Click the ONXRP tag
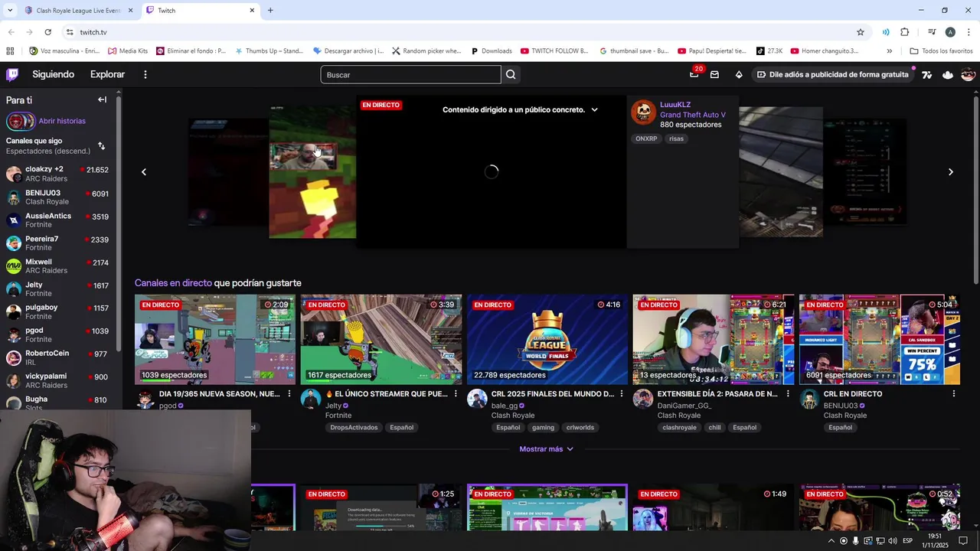Viewport: 980px width, 551px height. click(646, 139)
